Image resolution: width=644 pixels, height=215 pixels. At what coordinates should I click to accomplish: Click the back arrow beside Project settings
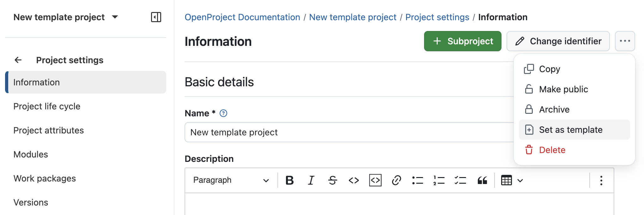pos(18,60)
